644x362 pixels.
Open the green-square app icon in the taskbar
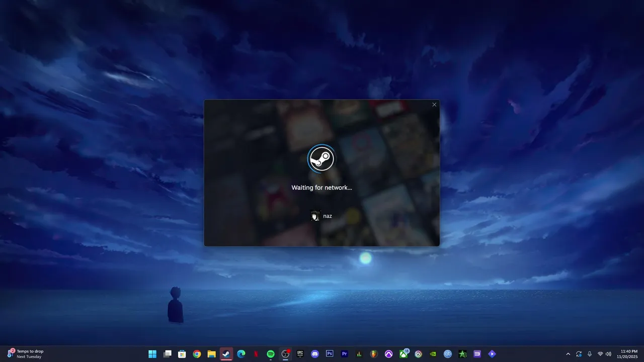click(462, 354)
